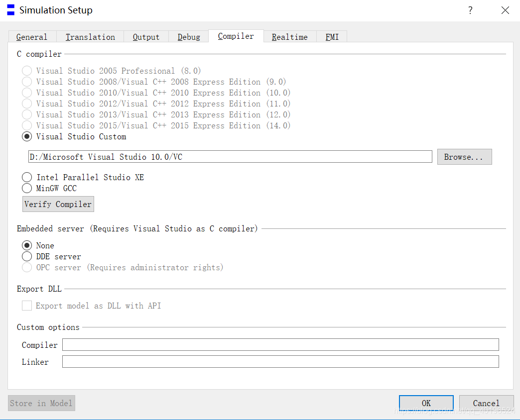Click the custom Linker options field
The image size is (520, 420).
pos(280,361)
